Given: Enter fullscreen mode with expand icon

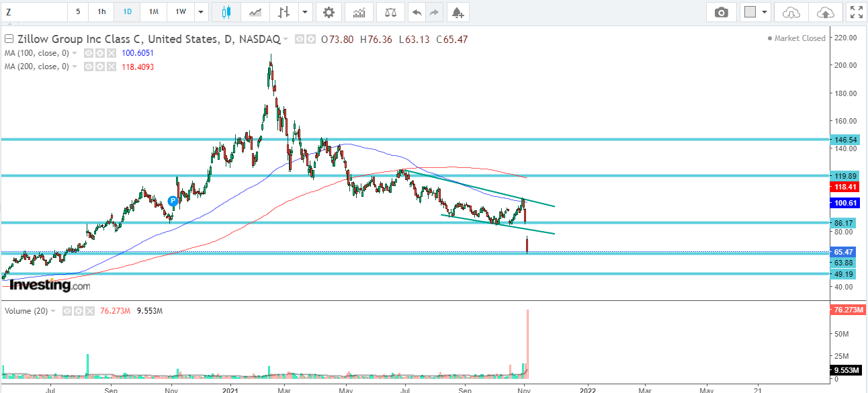Looking at the screenshot, I should [x=856, y=11].
